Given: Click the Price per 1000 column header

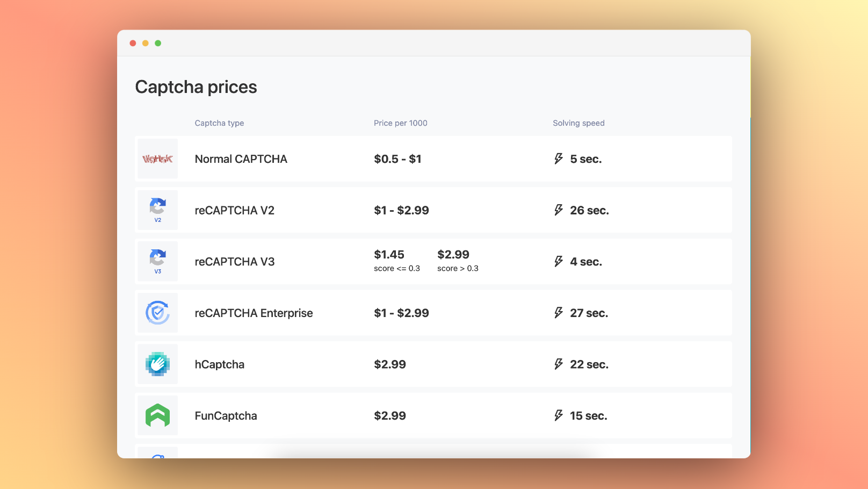Looking at the screenshot, I should (x=400, y=123).
